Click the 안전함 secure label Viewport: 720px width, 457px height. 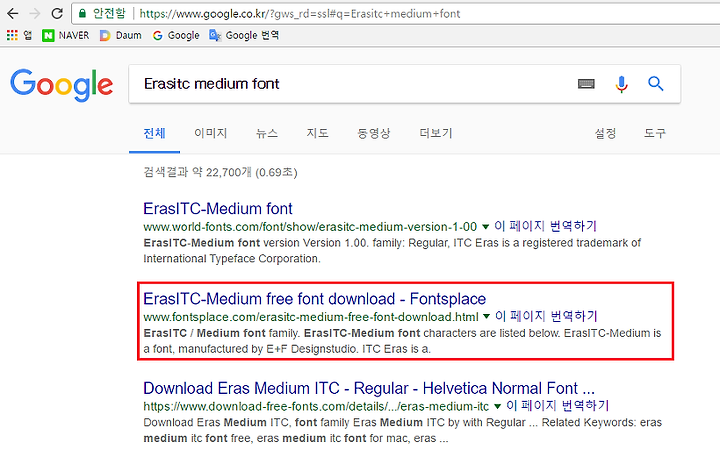click(109, 13)
